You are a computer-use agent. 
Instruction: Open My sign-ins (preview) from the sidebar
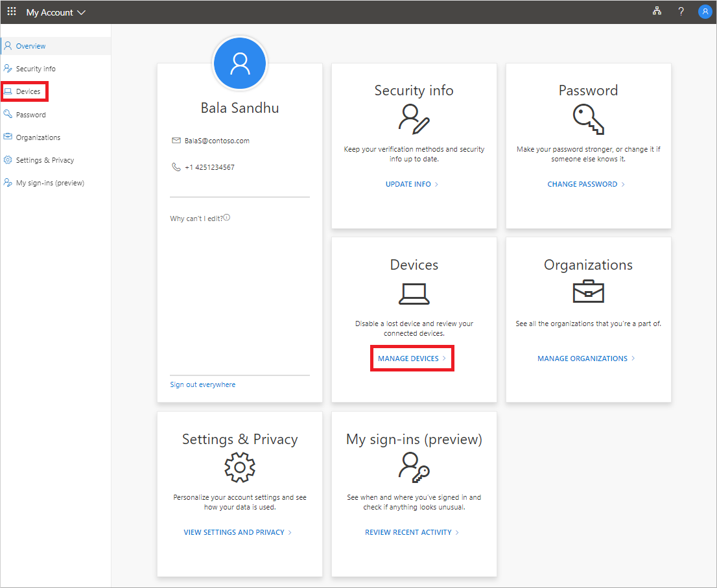(x=50, y=182)
